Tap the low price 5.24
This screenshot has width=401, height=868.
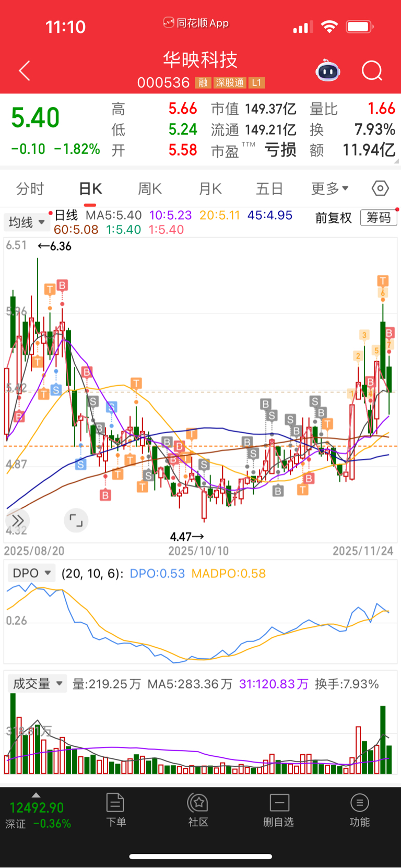[183, 129]
